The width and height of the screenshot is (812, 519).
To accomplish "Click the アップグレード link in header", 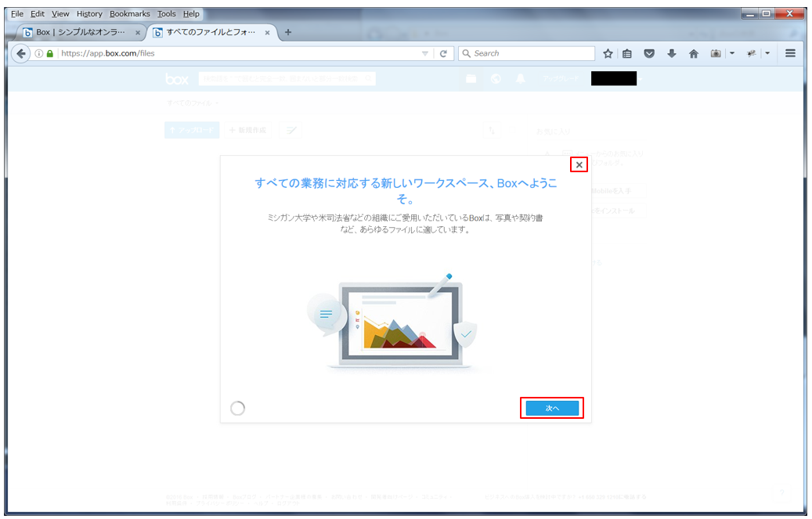I will [561, 79].
